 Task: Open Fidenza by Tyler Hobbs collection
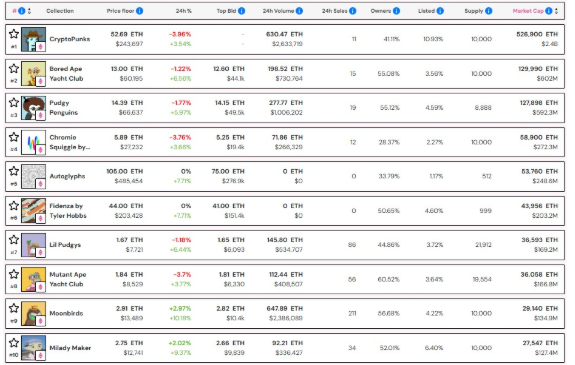pyautogui.click(x=68, y=211)
